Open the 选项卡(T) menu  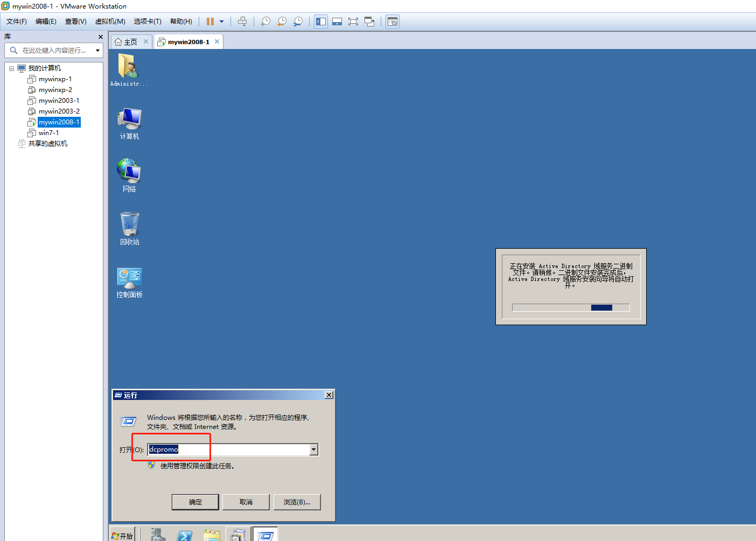[x=148, y=22]
